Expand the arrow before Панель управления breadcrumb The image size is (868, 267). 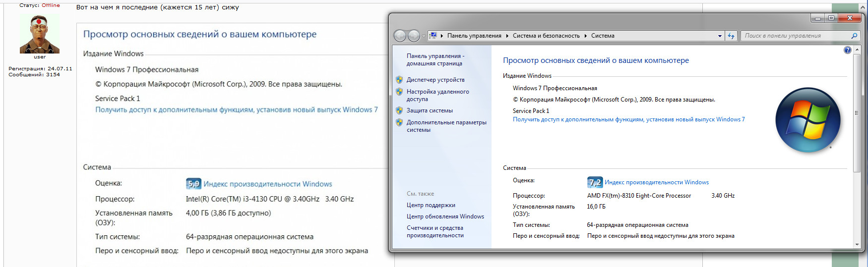click(441, 36)
